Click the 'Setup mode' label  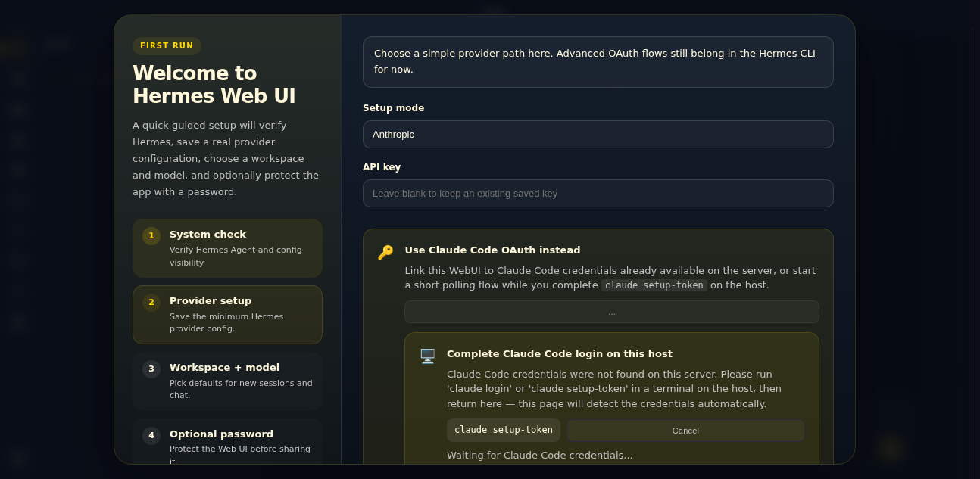click(393, 108)
